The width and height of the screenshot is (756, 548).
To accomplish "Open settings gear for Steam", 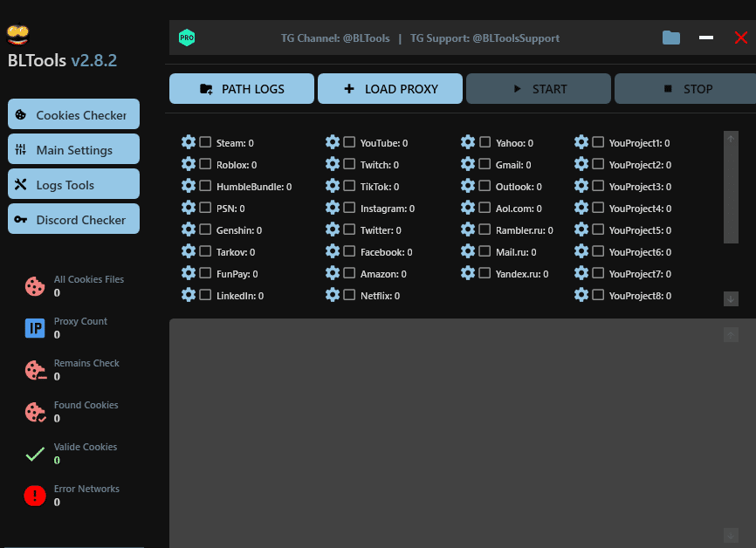I will click(x=189, y=142).
